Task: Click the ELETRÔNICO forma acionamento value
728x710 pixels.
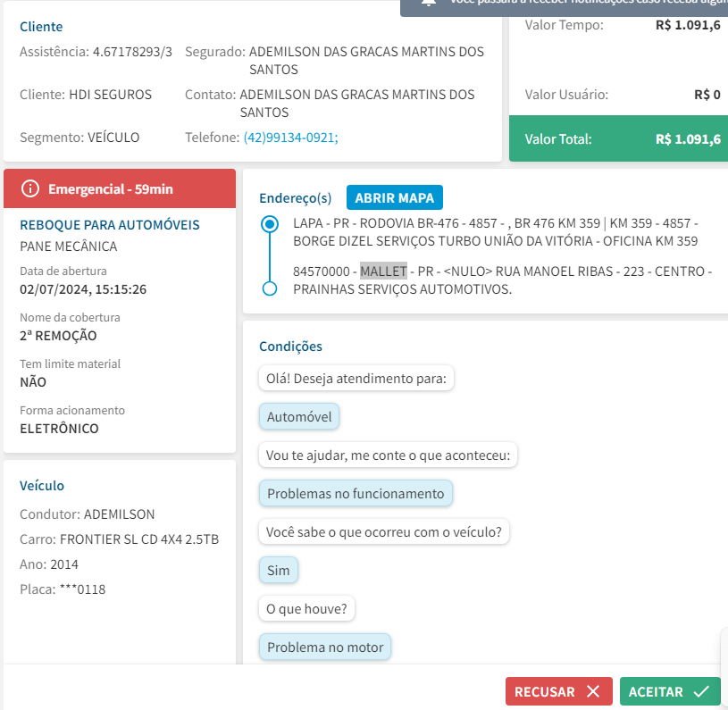Action: point(59,429)
